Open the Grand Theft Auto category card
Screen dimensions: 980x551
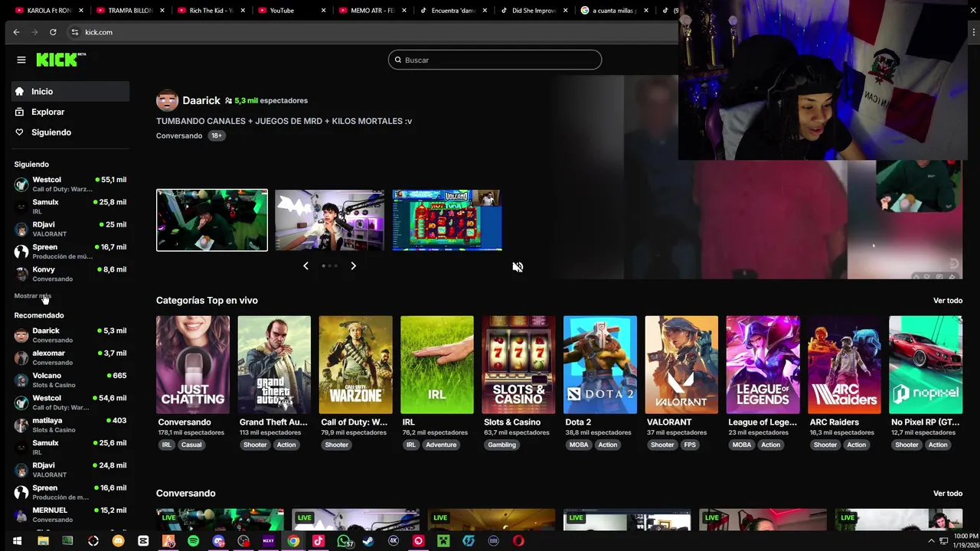click(x=274, y=364)
